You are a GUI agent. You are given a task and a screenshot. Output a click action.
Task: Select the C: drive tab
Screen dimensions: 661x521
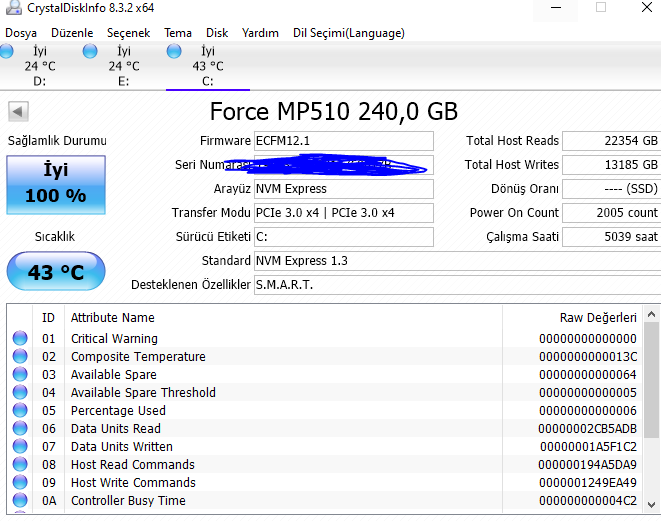tap(208, 66)
